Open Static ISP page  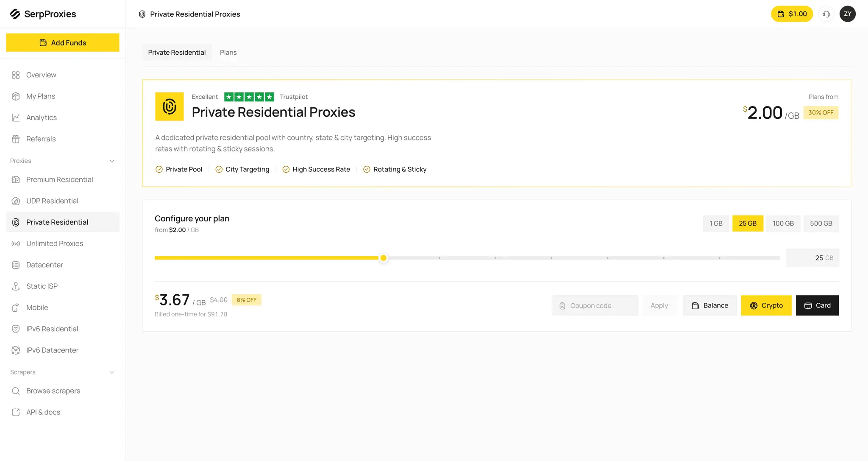coord(63,286)
